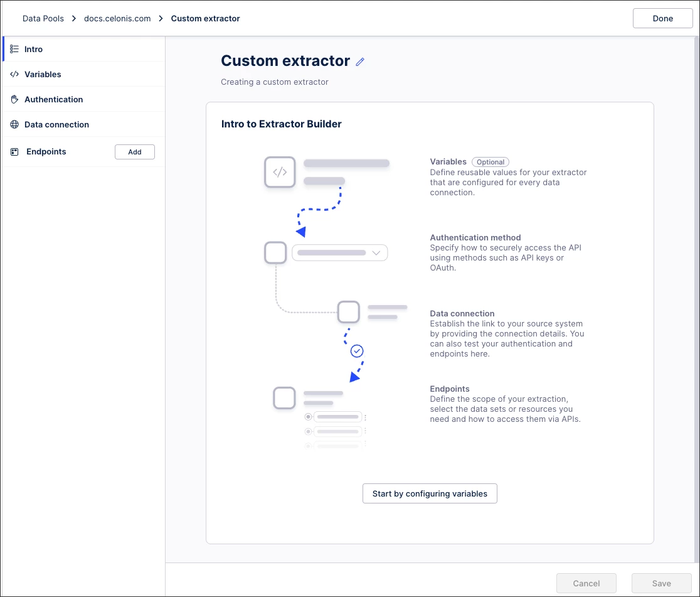
Task: Click the Endpoints panel icon
Action: point(14,152)
